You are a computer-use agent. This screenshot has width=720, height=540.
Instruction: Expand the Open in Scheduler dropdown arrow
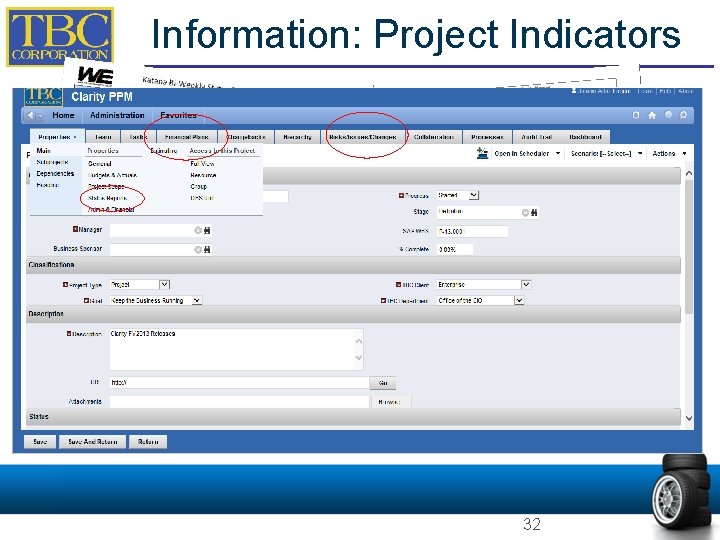558,153
